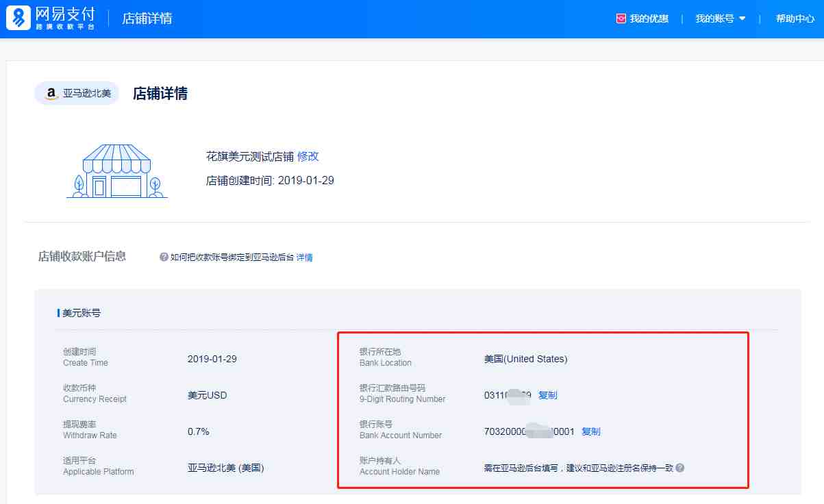This screenshot has height=504, width=824.
Task: Copy the 9-digit routing number via 复制
Action: [548, 395]
